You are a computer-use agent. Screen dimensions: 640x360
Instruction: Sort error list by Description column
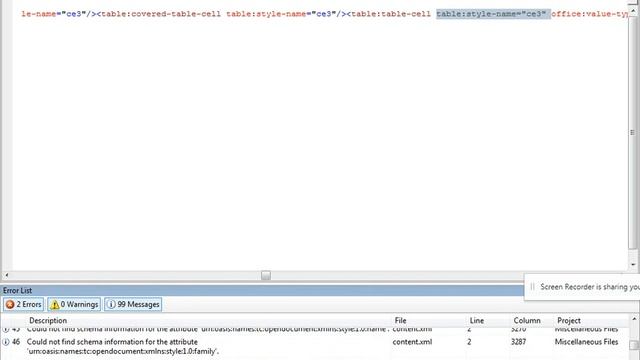pyautogui.click(x=48, y=320)
